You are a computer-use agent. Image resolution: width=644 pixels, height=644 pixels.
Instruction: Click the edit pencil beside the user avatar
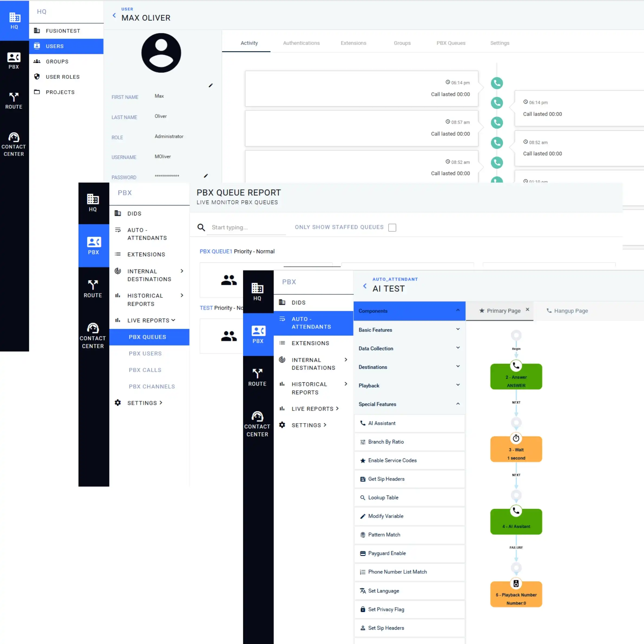click(x=210, y=86)
